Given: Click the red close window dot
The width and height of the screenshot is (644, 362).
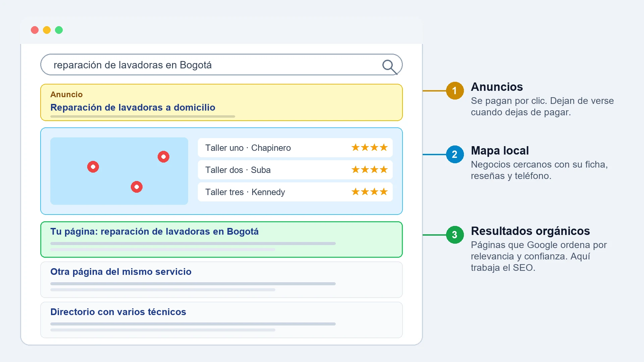Looking at the screenshot, I should pyautogui.click(x=35, y=30).
